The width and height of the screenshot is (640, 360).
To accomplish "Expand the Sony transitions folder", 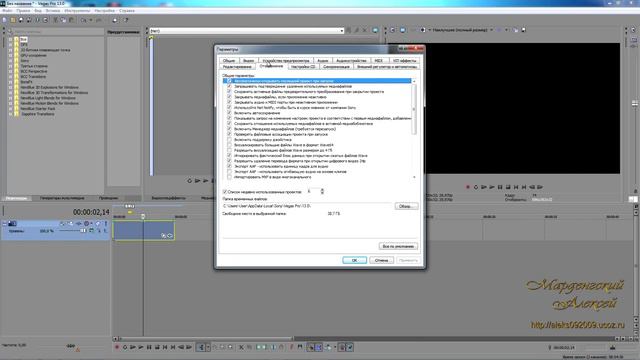I will [10, 60].
